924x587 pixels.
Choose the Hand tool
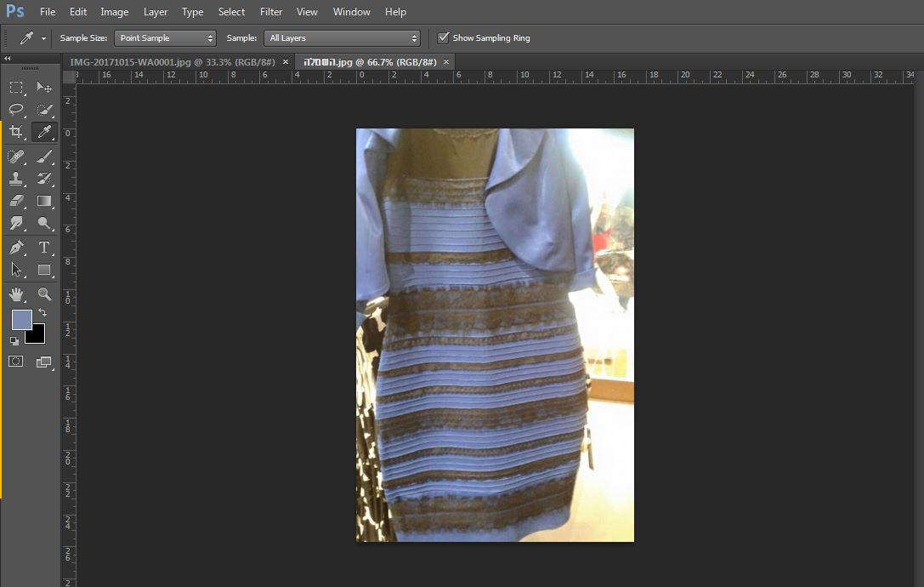click(16, 294)
